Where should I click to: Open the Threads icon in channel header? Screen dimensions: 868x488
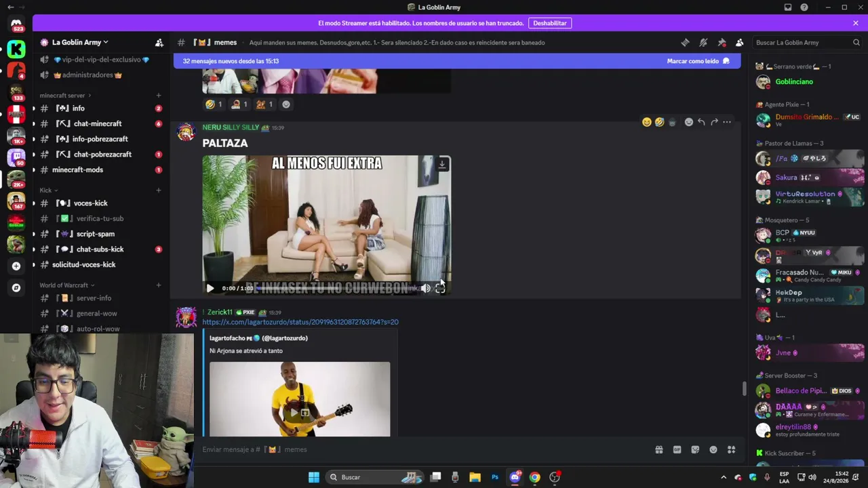coord(685,43)
